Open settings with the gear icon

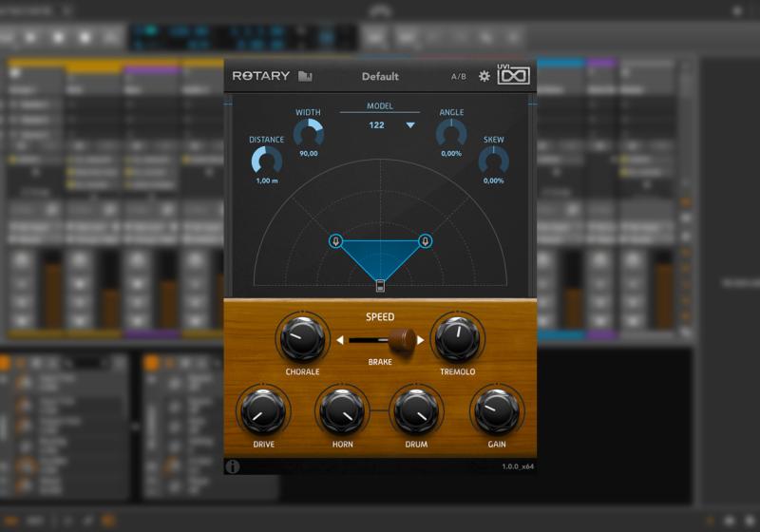click(484, 76)
